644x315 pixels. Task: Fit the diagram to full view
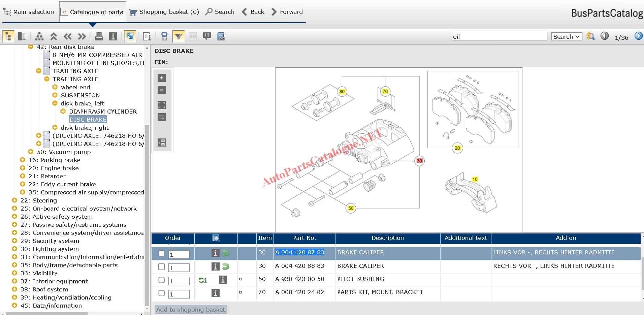tap(162, 105)
